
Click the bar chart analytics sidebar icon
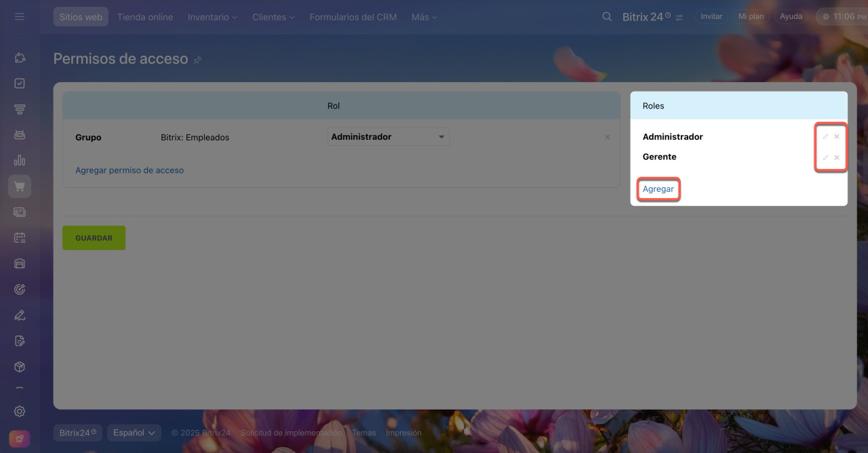(20, 161)
